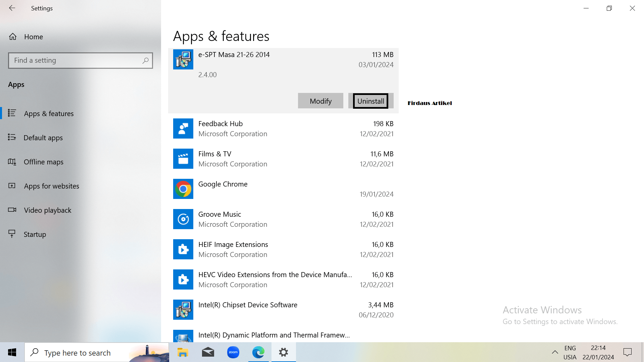Select the Groove Music app icon

(183, 219)
